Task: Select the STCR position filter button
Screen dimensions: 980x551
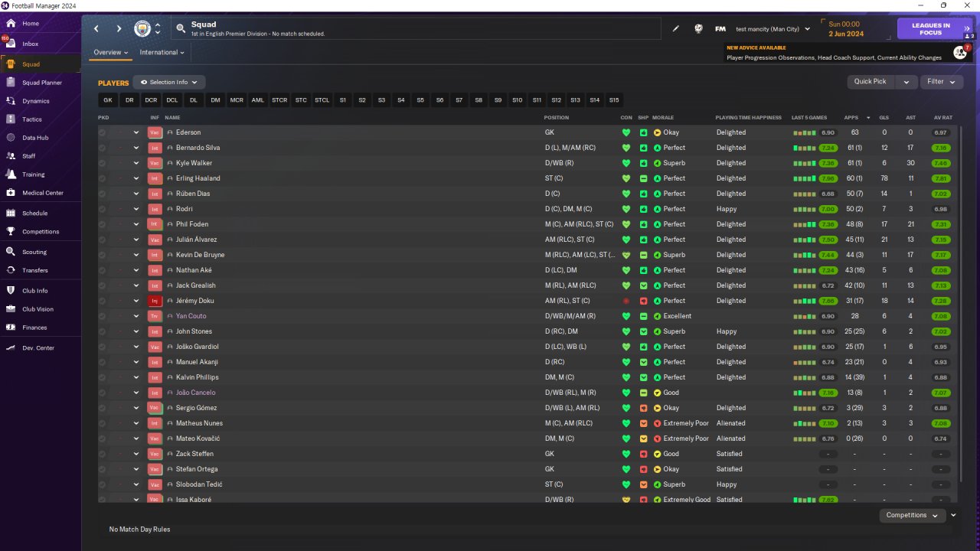Action: point(279,100)
